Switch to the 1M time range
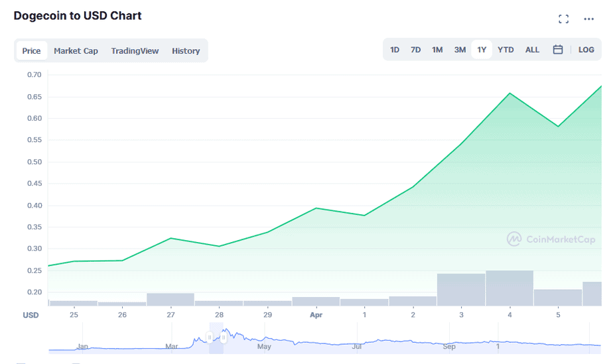 pyautogui.click(x=437, y=50)
